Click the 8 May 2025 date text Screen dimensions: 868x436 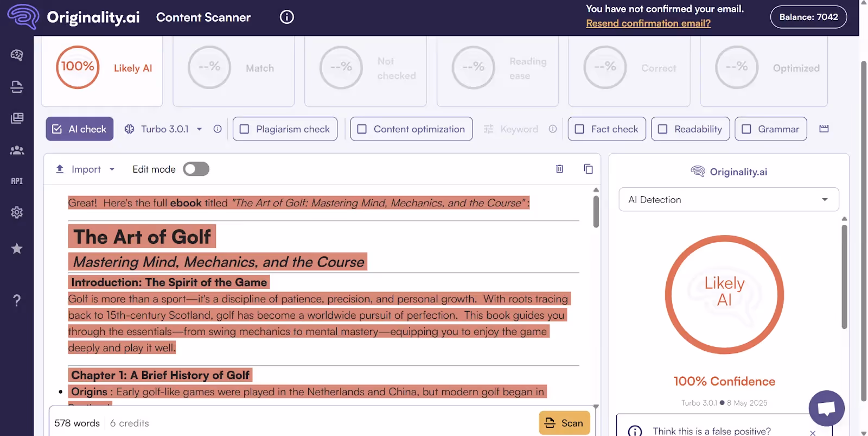[747, 403]
